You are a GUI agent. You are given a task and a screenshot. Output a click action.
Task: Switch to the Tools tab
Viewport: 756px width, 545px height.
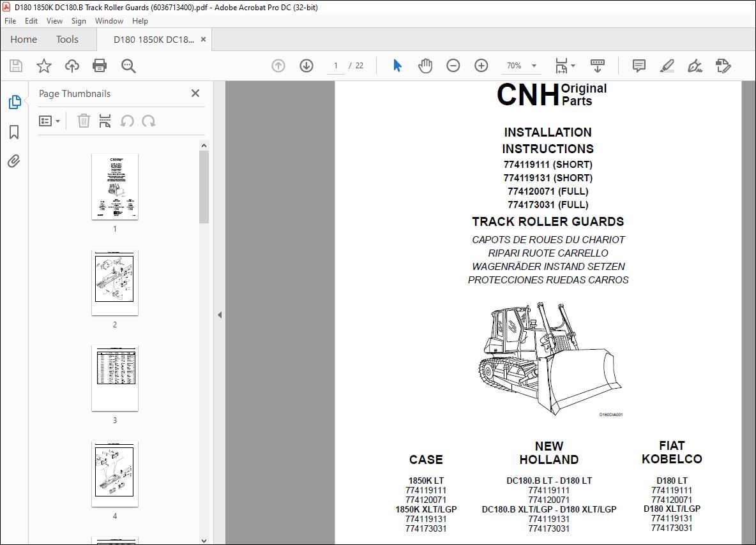tap(67, 40)
